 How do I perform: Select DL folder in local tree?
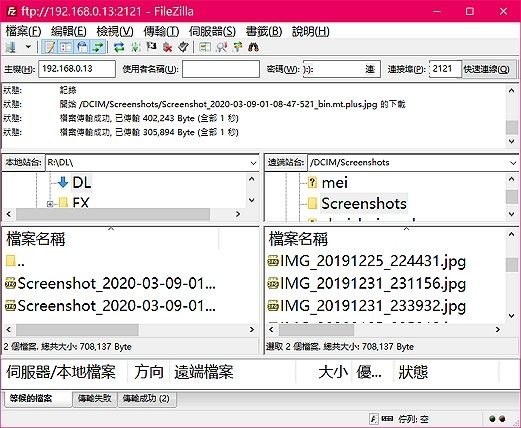point(82,182)
